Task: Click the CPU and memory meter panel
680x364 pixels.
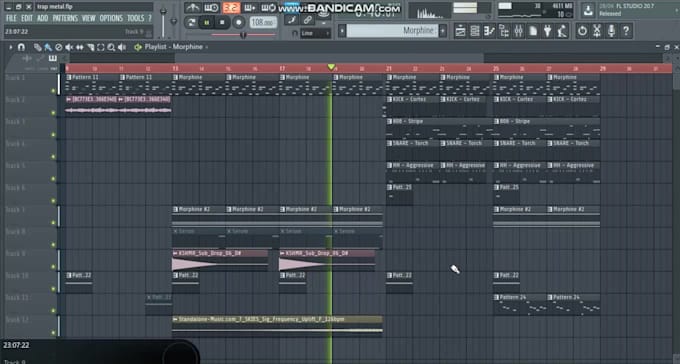Action: pyautogui.click(x=535, y=10)
